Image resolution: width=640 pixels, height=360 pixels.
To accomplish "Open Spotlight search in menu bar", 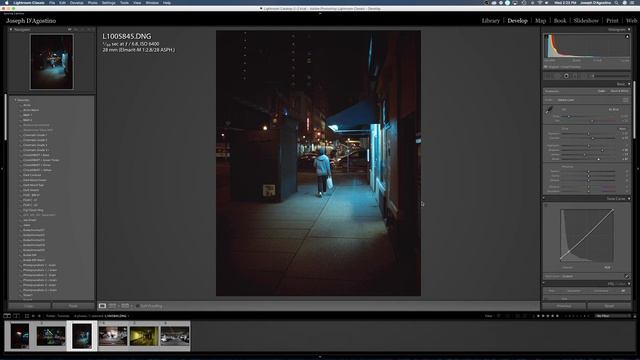I will pyautogui.click(x=616, y=2).
